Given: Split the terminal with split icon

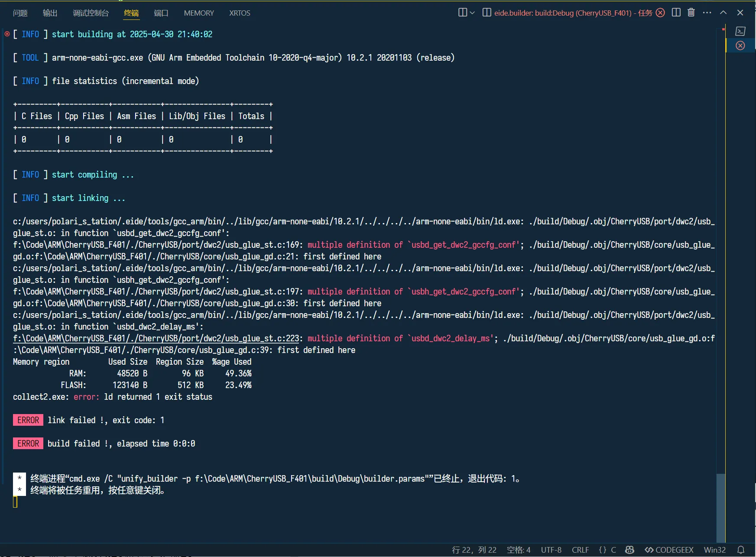Looking at the screenshot, I should coord(676,13).
